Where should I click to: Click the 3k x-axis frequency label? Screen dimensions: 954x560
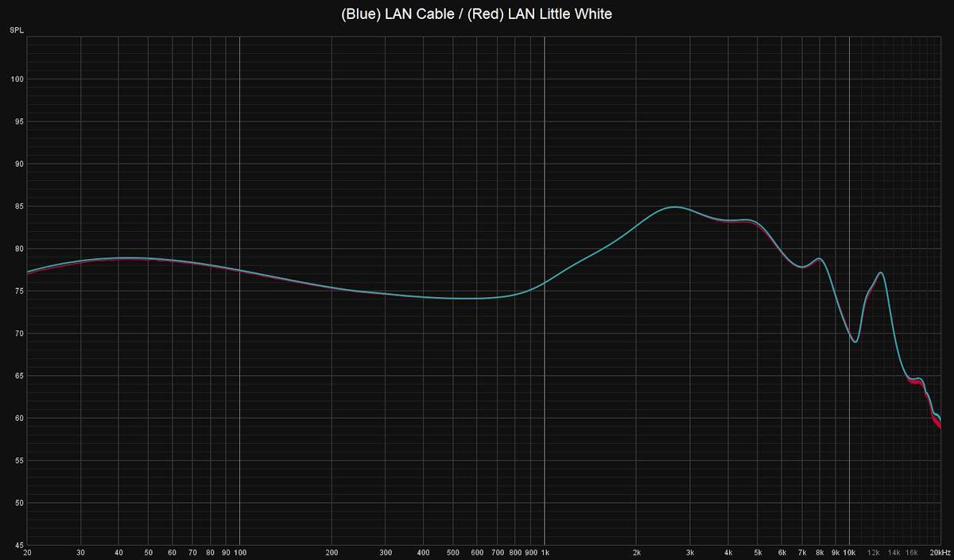click(x=690, y=552)
